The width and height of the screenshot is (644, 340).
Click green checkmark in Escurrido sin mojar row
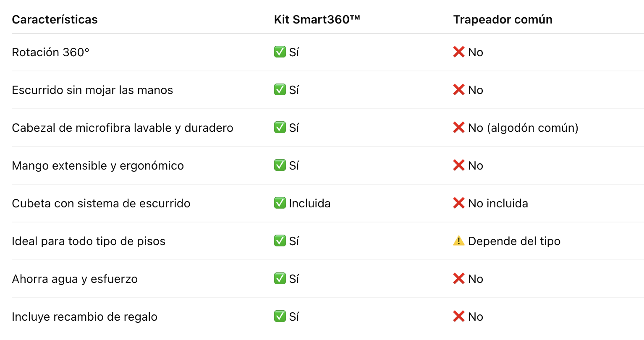pos(280,90)
